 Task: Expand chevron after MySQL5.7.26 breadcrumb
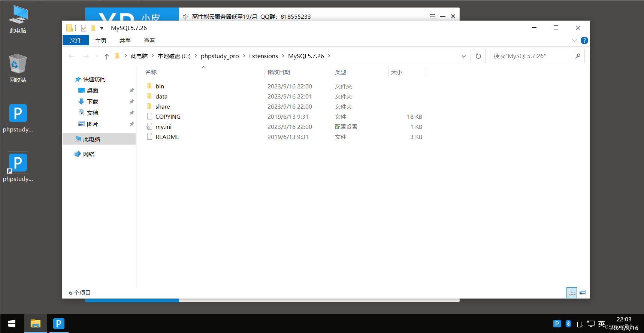click(x=329, y=56)
